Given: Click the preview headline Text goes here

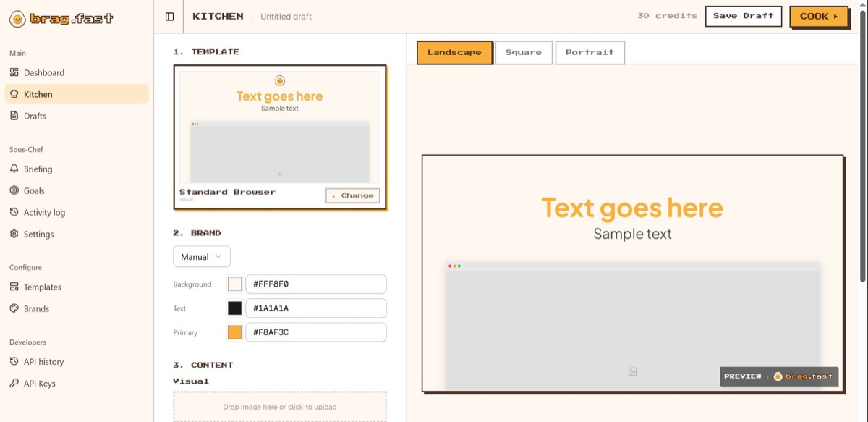Looking at the screenshot, I should click(632, 208).
